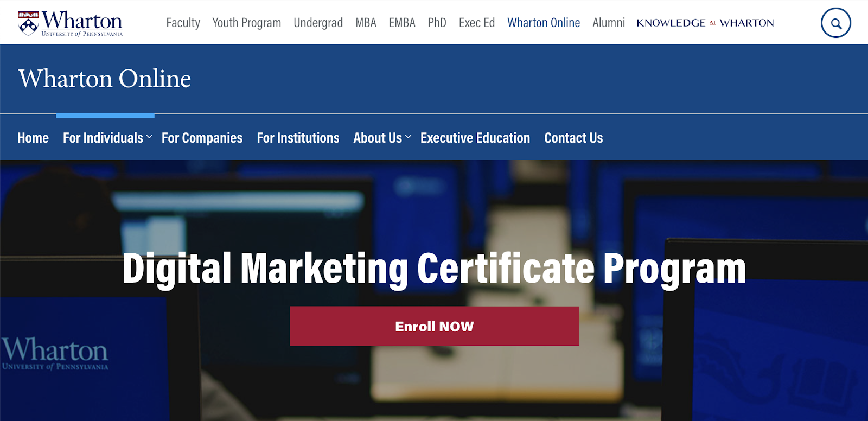Click the search magnifier icon
Image resolution: width=868 pixels, height=421 pixels.
pyautogui.click(x=835, y=23)
